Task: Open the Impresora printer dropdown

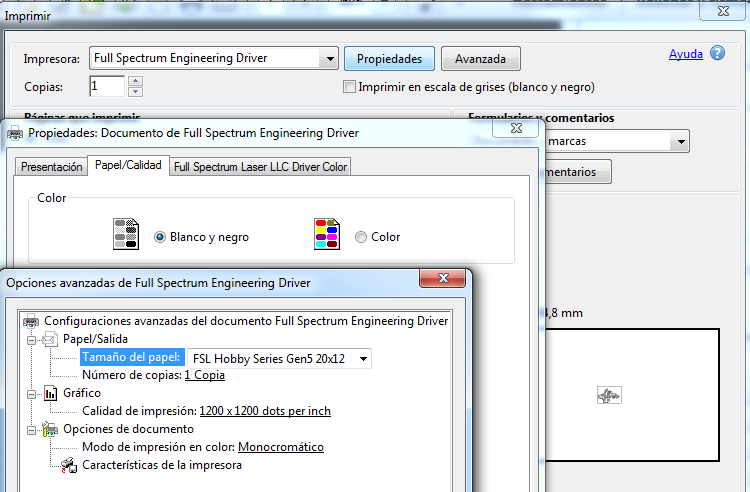Action: [x=330, y=59]
